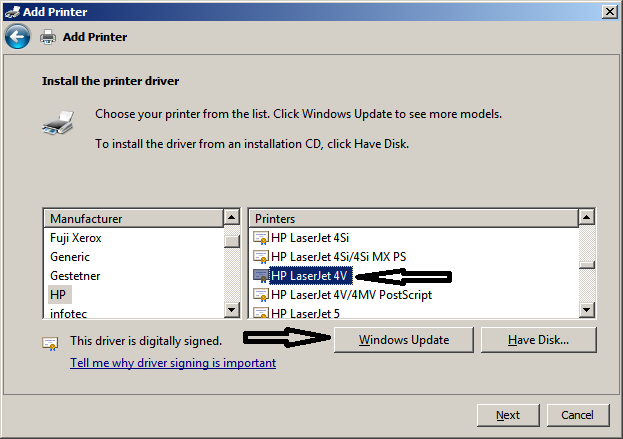Click the Next button
The width and height of the screenshot is (623, 439).
click(508, 415)
